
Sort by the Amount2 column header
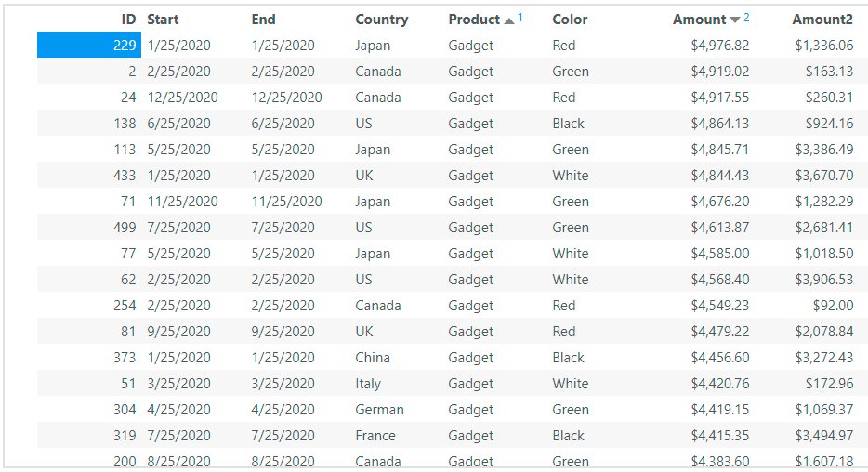822,20
